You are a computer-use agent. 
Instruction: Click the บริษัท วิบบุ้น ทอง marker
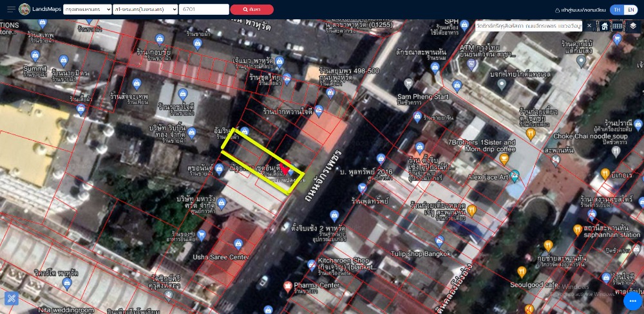[x=191, y=133]
